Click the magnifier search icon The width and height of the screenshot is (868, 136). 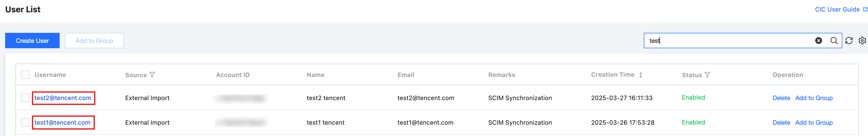(x=834, y=41)
